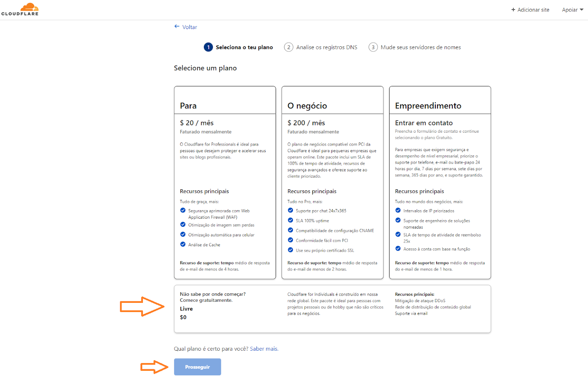Click Recursos principais in Empreendimento card
588x380 pixels.
(419, 191)
